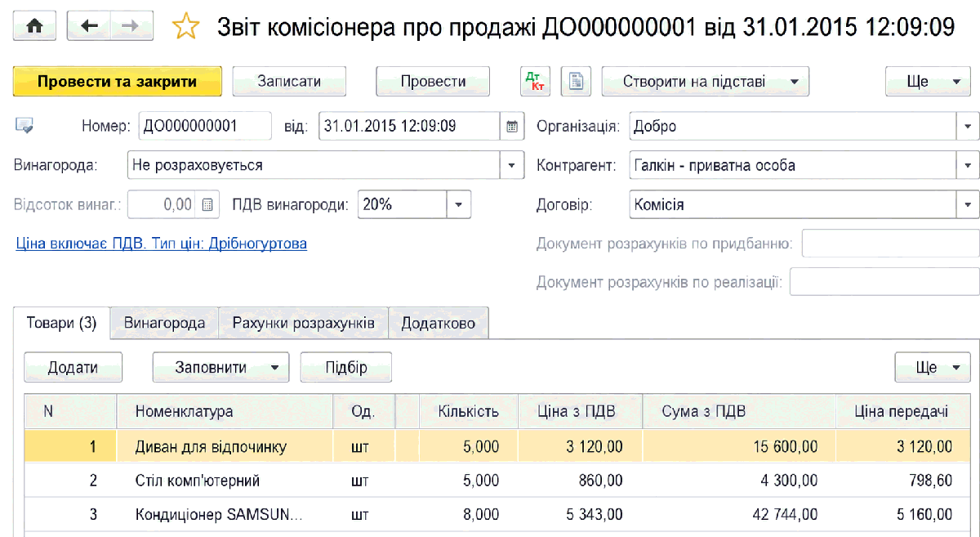This screenshot has height=537, width=980.
Task: Open the document report sheet icon
Action: tap(577, 82)
